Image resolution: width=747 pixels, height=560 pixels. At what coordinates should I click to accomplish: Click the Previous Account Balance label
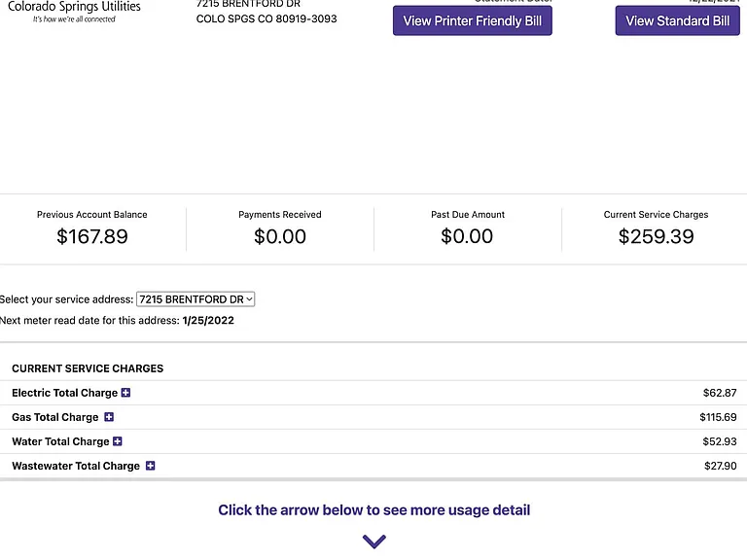(92, 215)
